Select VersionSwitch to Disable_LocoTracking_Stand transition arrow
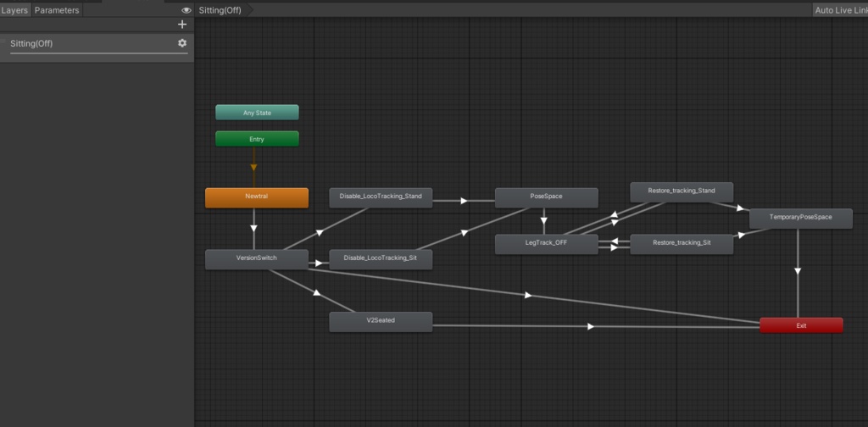The width and height of the screenshot is (868, 427). (320, 232)
